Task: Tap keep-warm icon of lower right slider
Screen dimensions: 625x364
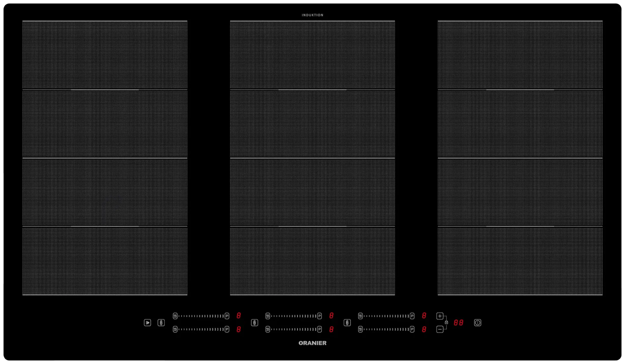Action: [360, 329]
